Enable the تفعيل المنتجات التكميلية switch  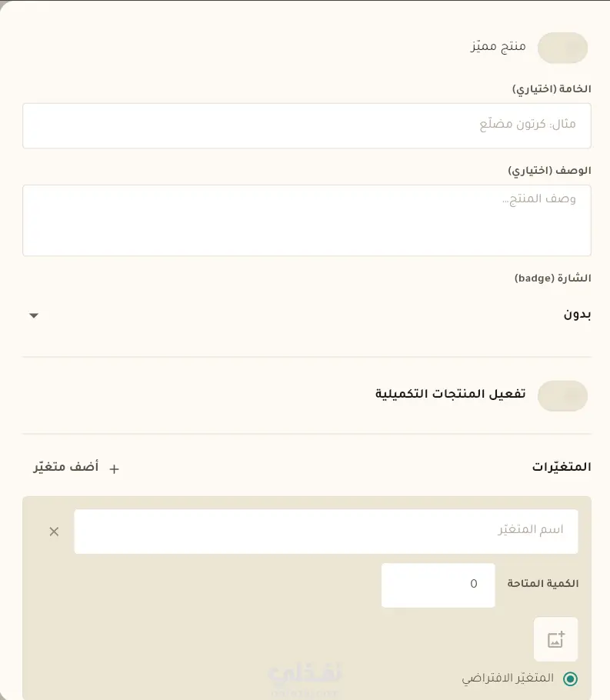[x=562, y=395]
